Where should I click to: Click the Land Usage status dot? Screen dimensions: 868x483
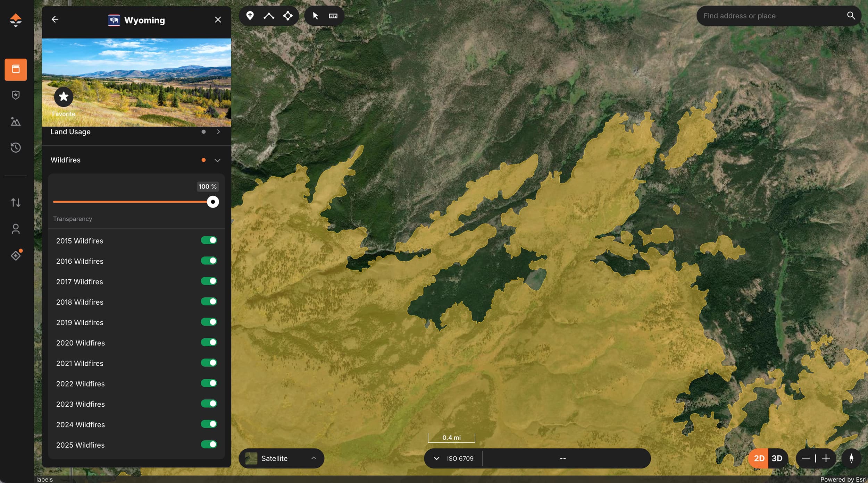(x=203, y=132)
